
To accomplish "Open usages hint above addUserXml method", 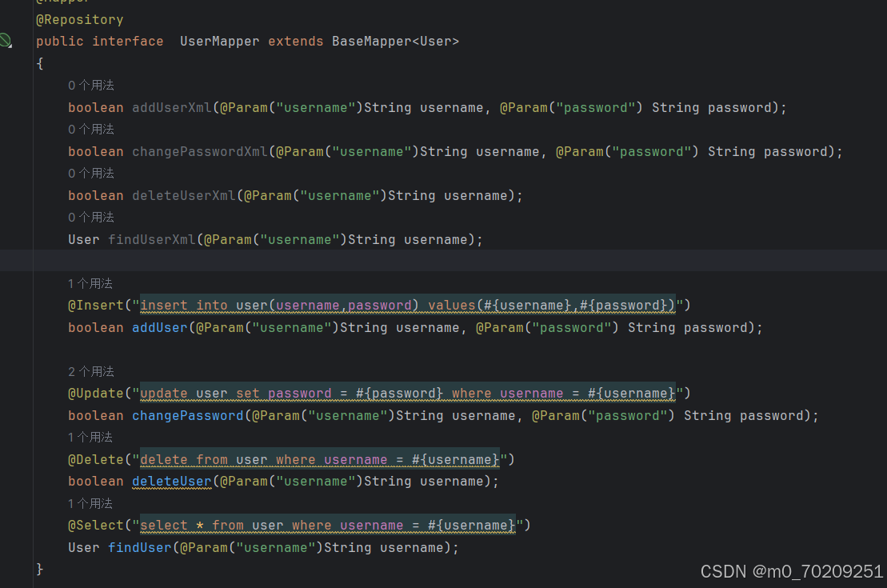I will click(x=91, y=86).
